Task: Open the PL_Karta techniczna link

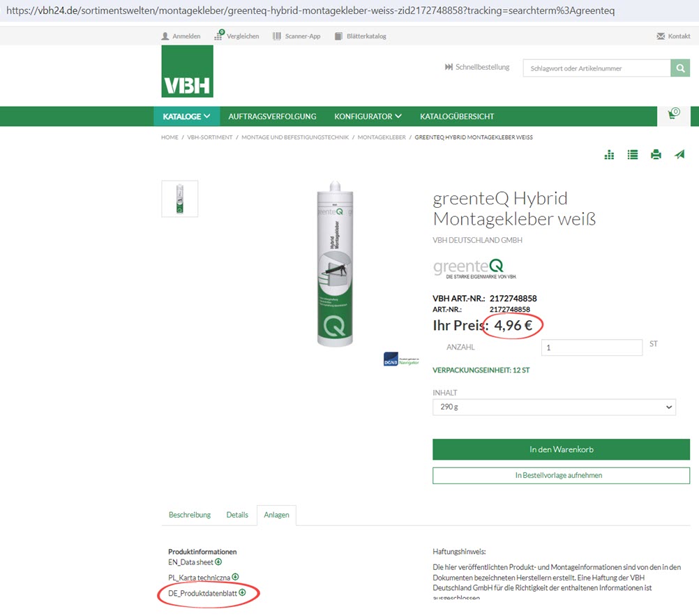Action: click(200, 578)
